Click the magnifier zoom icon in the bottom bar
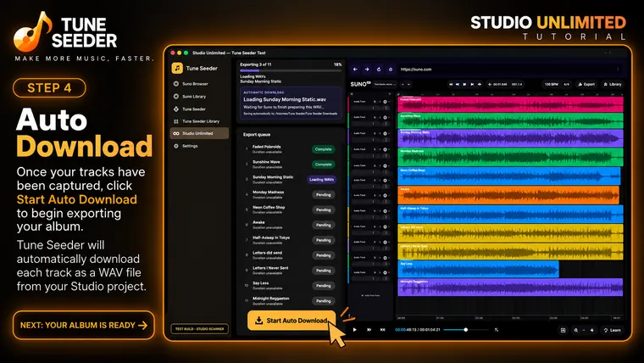Viewport: 644px width, 363px height. coord(576,330)
